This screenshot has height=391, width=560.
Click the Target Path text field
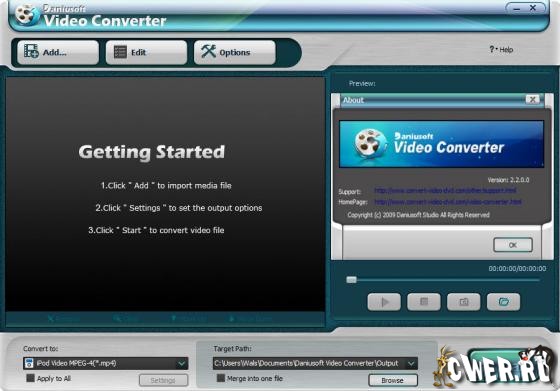click(x=309, y=364)
